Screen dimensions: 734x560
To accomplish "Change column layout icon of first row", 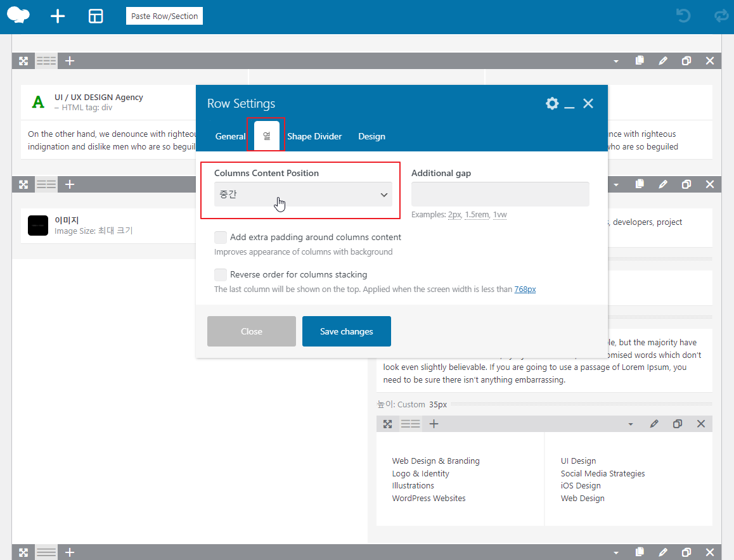I will point(46,61).
